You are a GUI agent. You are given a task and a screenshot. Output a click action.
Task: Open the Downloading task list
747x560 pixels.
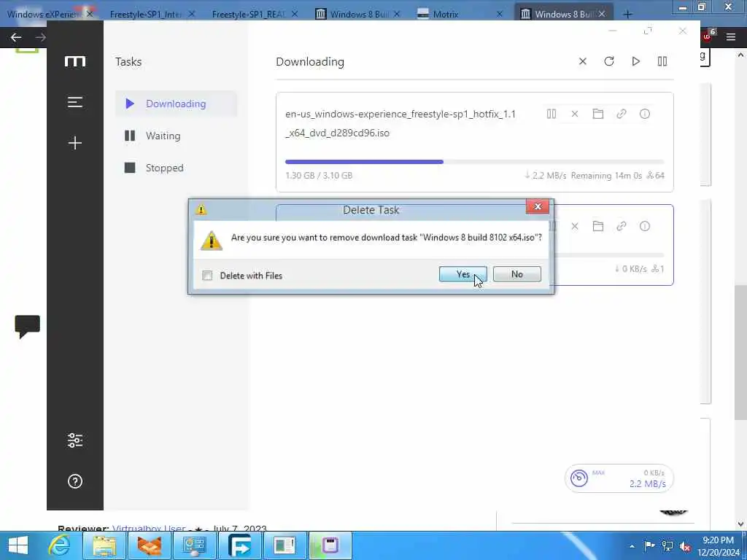click(x=176, y=104)
